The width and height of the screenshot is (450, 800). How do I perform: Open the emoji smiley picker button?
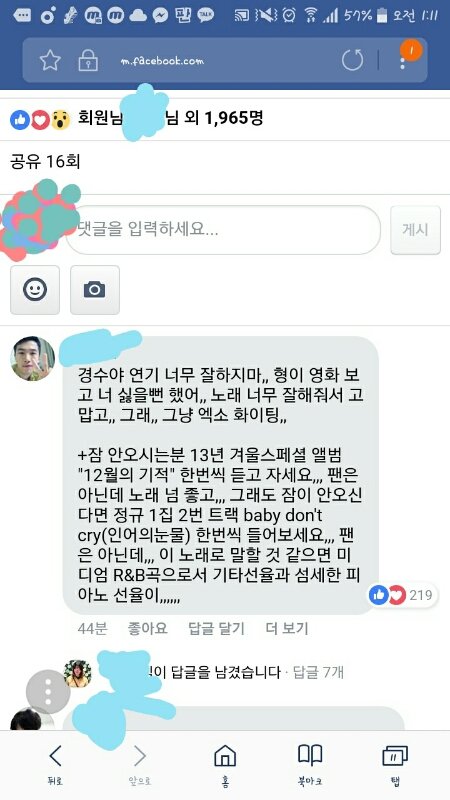pos(35,290)
